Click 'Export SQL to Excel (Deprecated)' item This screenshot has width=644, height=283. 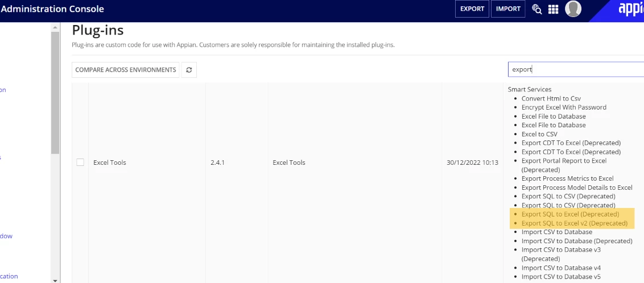point(570,214)
